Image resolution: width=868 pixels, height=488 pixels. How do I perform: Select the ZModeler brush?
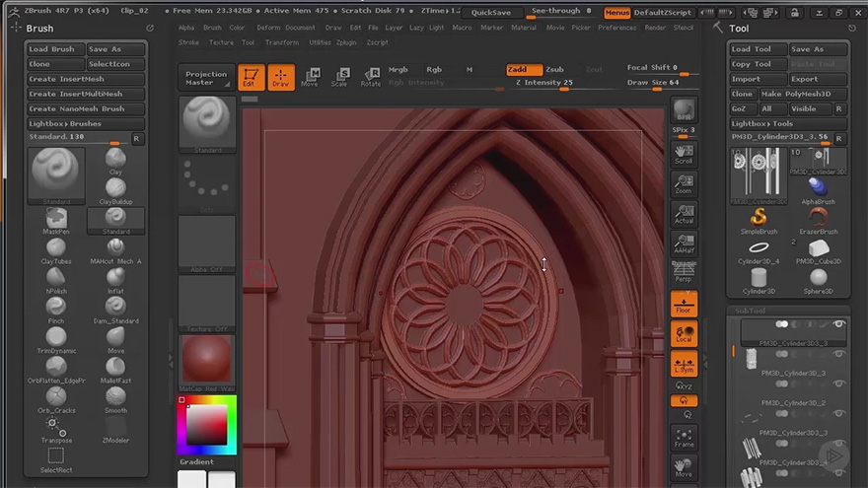[115, 431]
